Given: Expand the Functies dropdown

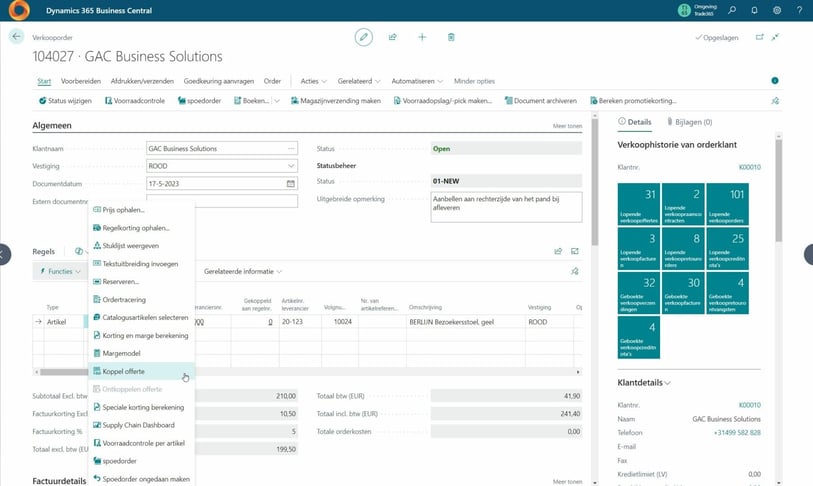Looking at the screenshot, I should tap(61, 271).
